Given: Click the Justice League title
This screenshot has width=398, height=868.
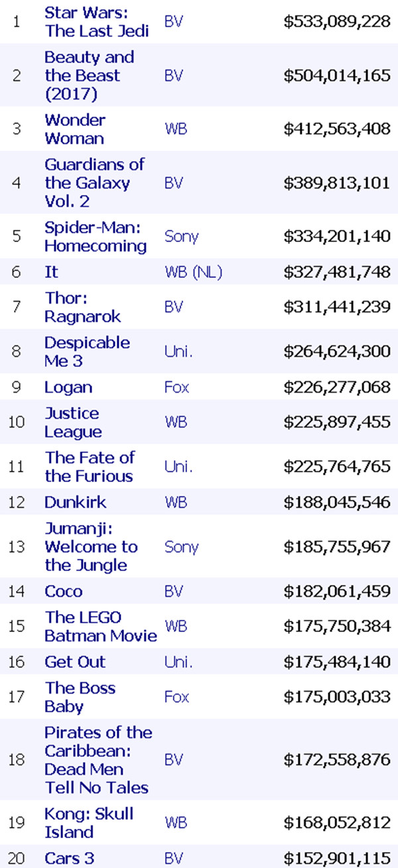Looking at the screenshot, I should tap(73, 422).
